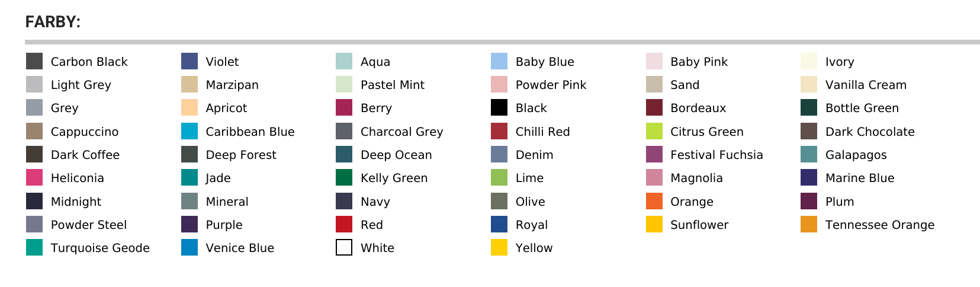980x287 pixels.
Task: Click the Tennessee Orange color square
Action: (809, 224)
